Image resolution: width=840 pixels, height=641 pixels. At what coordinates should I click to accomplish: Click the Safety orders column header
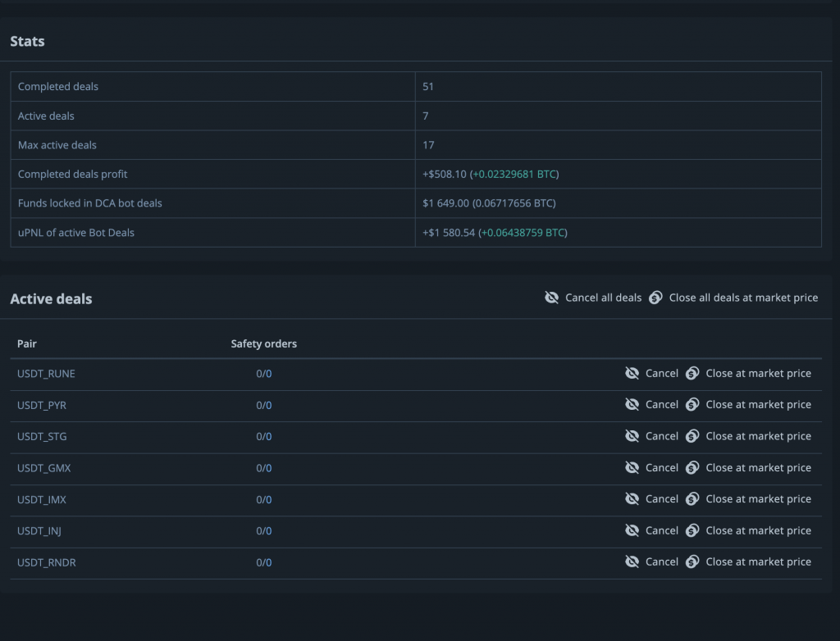tap(263, 344)
